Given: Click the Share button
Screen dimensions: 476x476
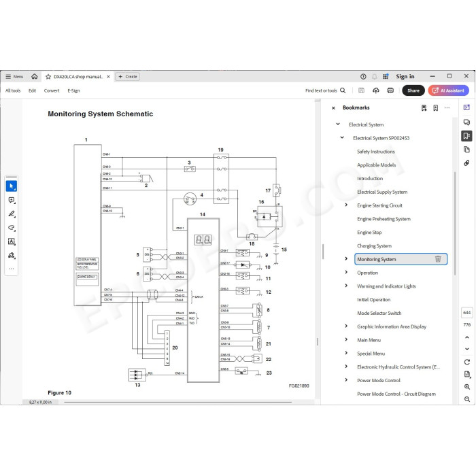Looking at the screenshot, I should point(413,90).
